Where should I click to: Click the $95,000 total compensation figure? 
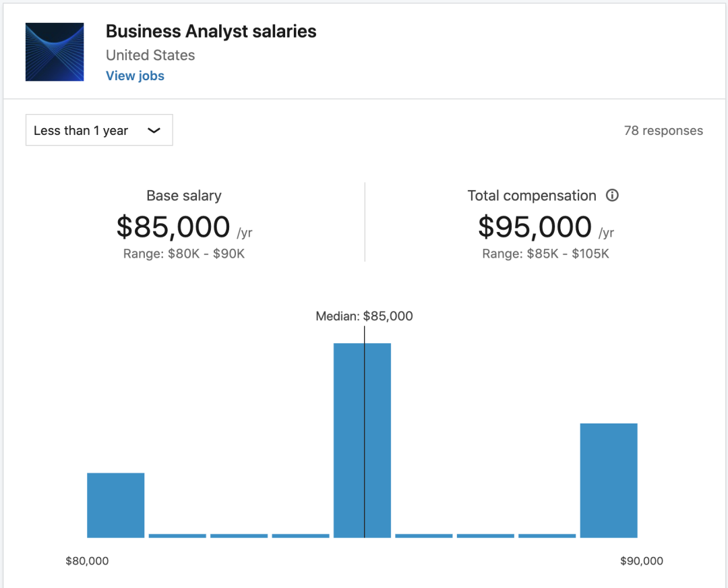point(535,227)
